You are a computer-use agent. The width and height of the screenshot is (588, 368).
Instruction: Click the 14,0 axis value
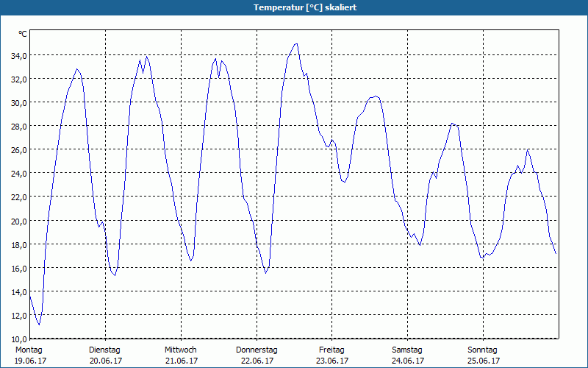(19, 292)
